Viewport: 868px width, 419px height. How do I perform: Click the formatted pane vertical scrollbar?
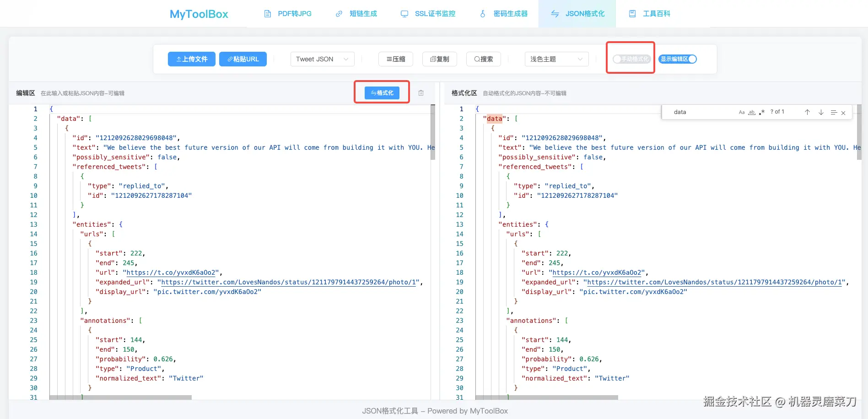pos(859,132)
